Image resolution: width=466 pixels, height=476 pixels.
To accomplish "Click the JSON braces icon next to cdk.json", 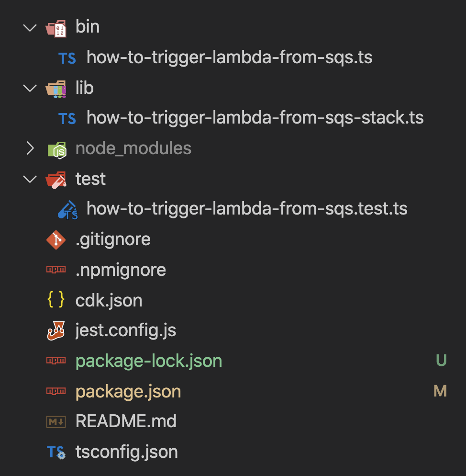I will coord(57,300).
